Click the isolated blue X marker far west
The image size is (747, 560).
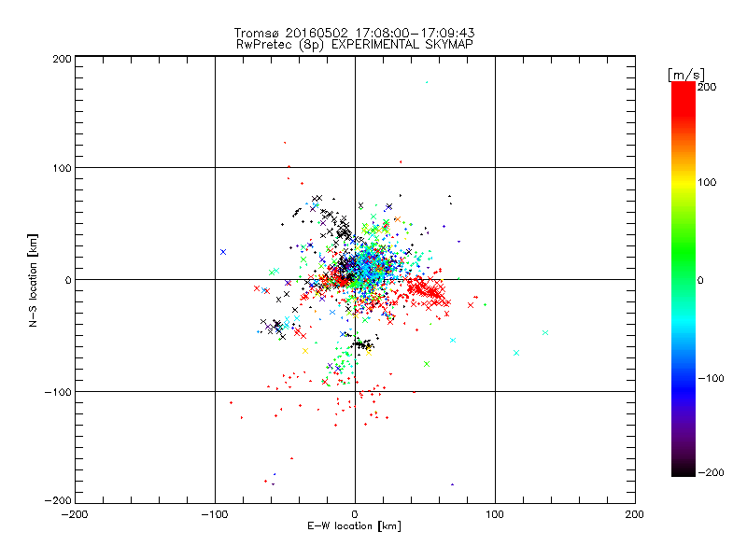pyautogui.click(x=223, y=252)
